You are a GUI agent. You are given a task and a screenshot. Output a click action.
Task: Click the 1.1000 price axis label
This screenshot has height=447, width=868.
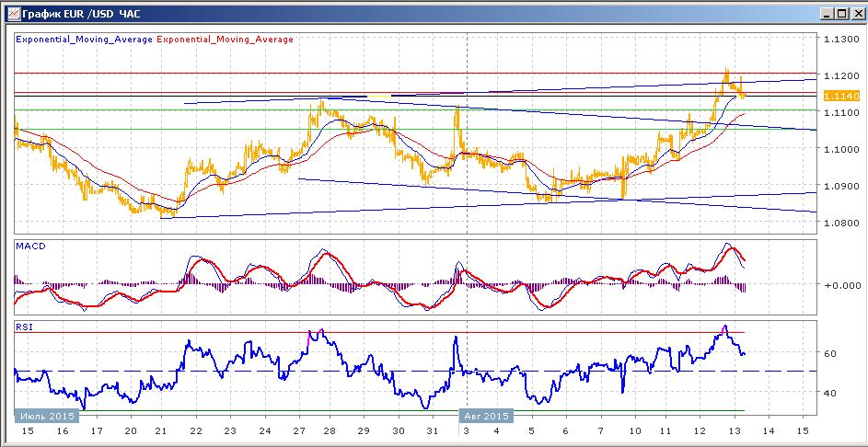pyautogui.click(x=841, y=149)
